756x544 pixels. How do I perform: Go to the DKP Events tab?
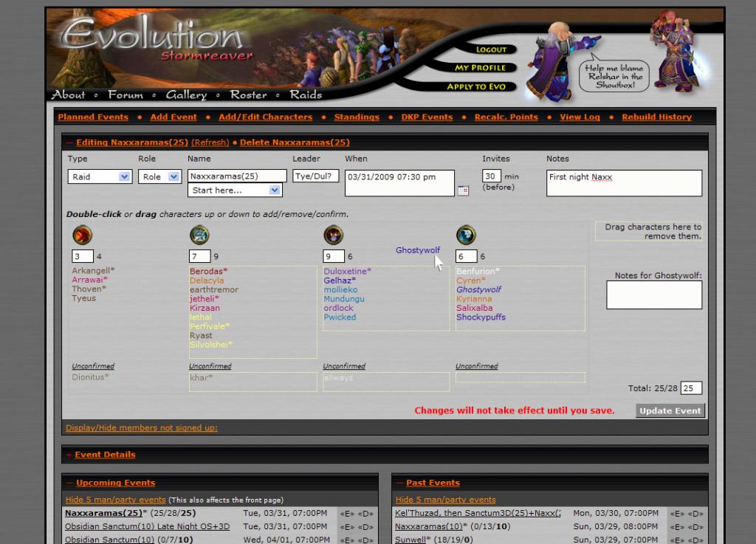427,117
